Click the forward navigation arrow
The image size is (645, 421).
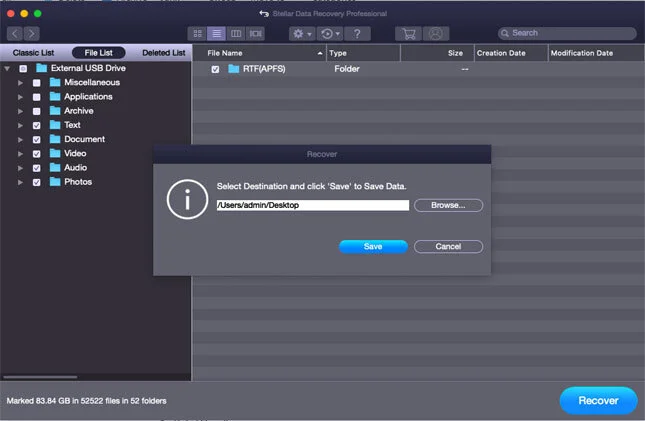(31, 33)
